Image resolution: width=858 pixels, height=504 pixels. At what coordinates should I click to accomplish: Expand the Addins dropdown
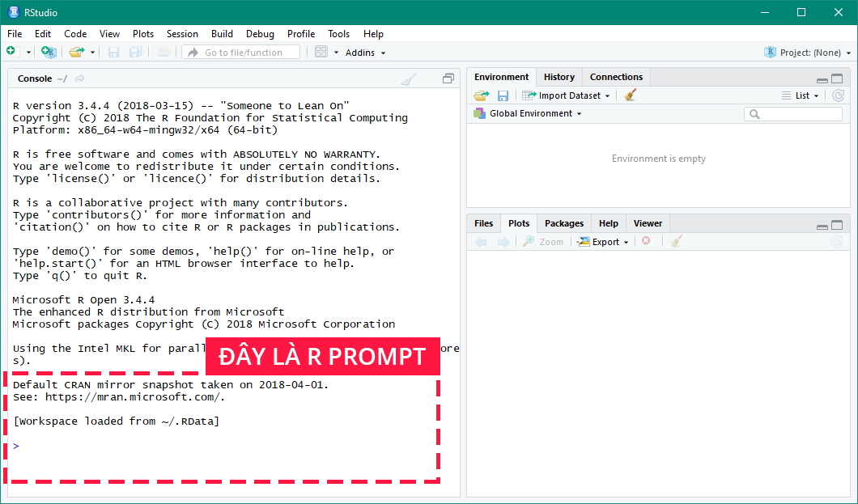365,53
